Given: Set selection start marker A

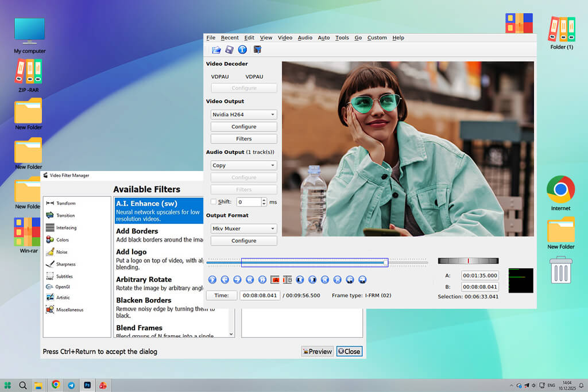Looking at the screenshot, I should pos(275,280).
